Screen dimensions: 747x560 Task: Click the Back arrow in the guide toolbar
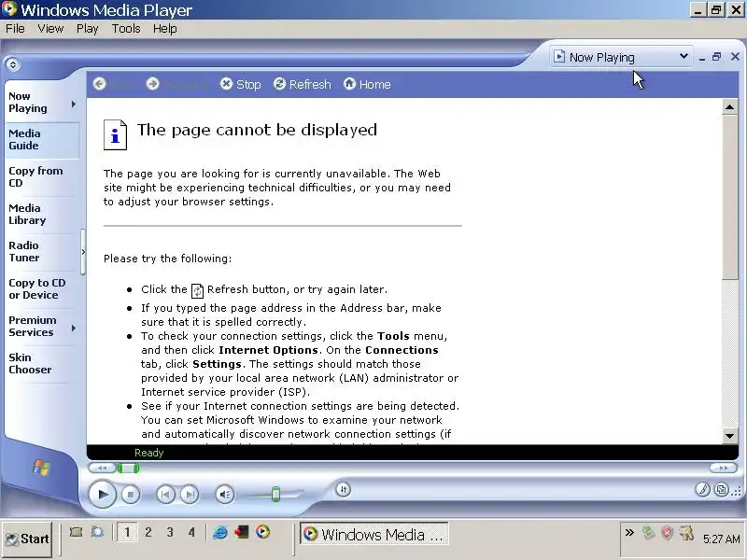coord(100,84)
